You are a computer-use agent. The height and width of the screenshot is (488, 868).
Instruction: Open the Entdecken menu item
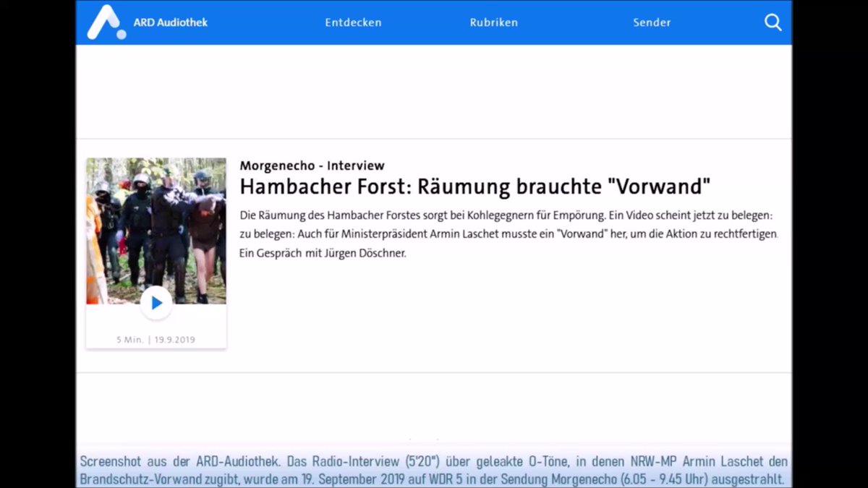353,22
